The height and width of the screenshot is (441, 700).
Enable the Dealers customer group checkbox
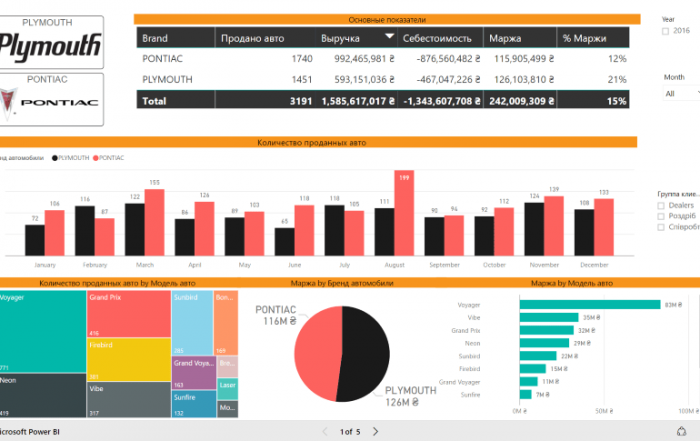pos(661,206)
